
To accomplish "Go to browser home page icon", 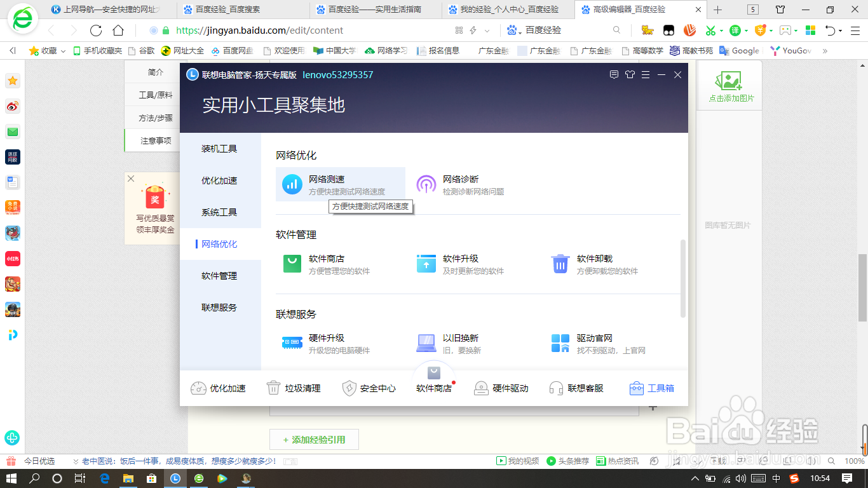I will point(118,30).
